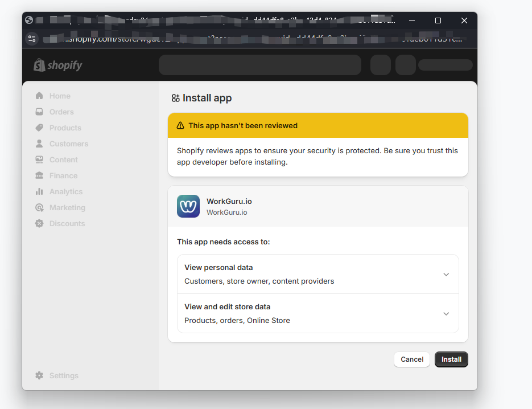
Task: Click the Shopify search bar
Action: click(260, 65)
